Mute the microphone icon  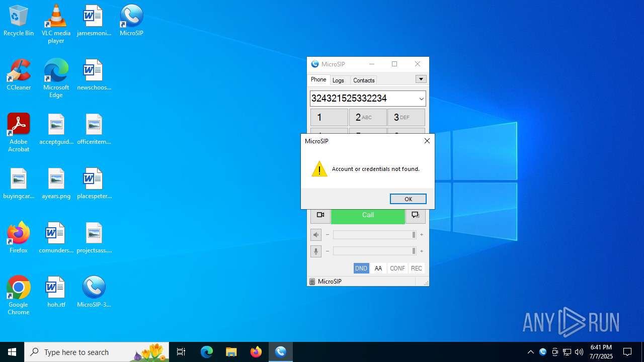316,251
